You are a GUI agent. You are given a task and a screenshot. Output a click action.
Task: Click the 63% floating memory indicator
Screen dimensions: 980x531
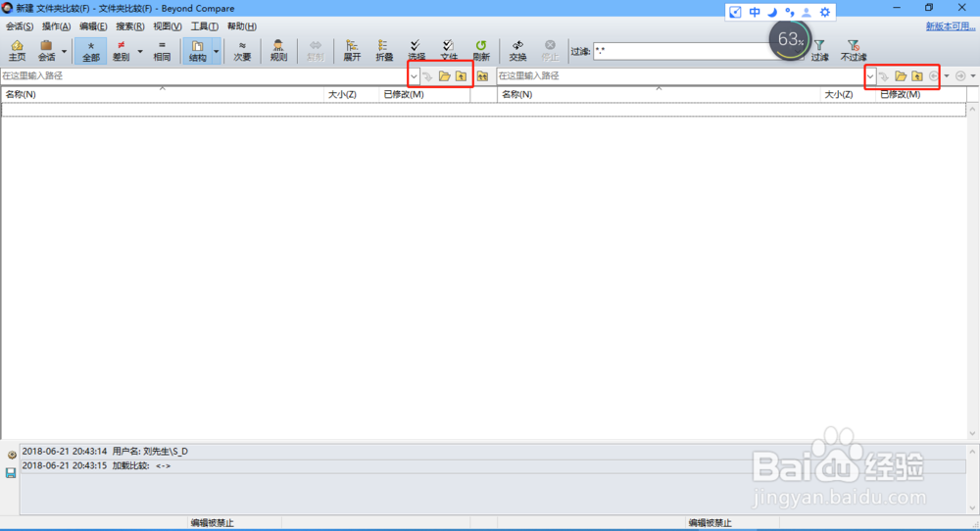click(x=790, y=40)
